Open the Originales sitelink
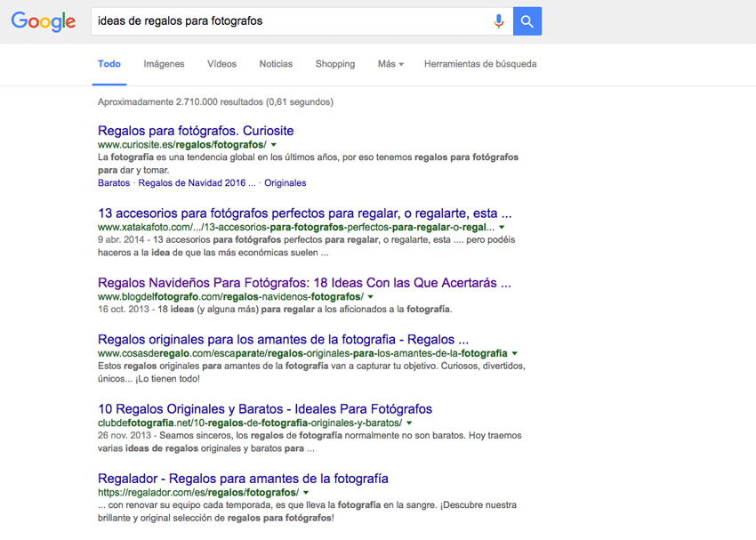 pyautogui.click(x=285, y=182)
